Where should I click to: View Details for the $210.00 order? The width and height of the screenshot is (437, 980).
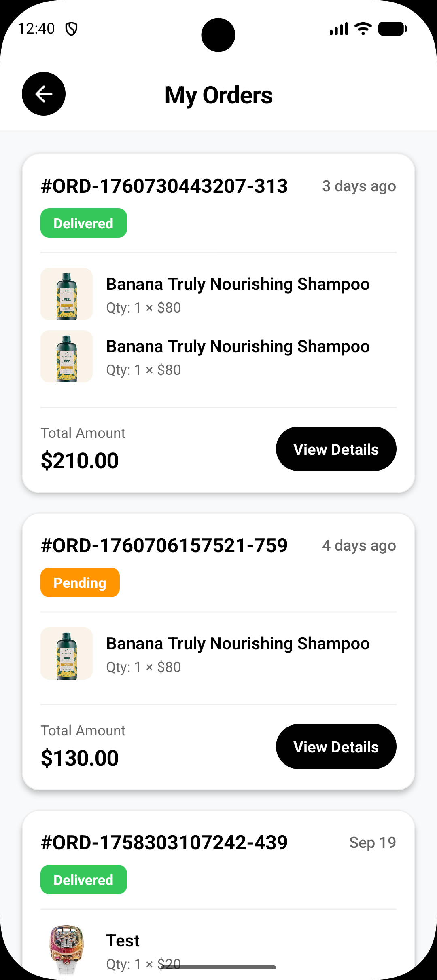(336, 449)
